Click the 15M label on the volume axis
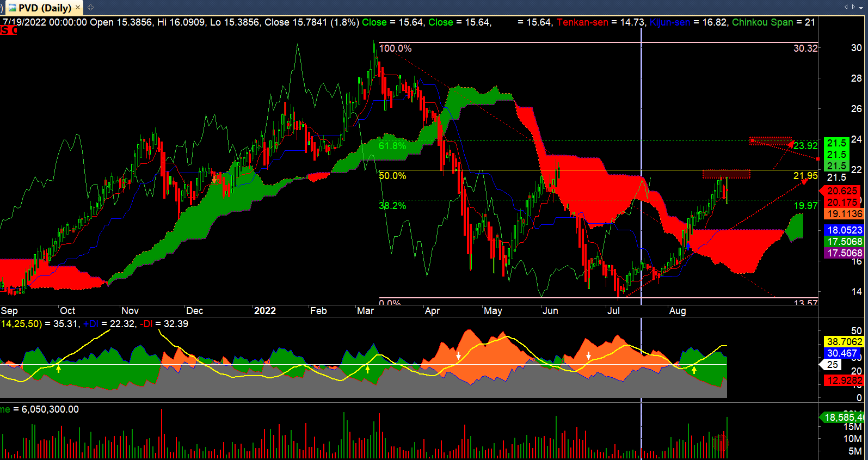 coord(852,427)
